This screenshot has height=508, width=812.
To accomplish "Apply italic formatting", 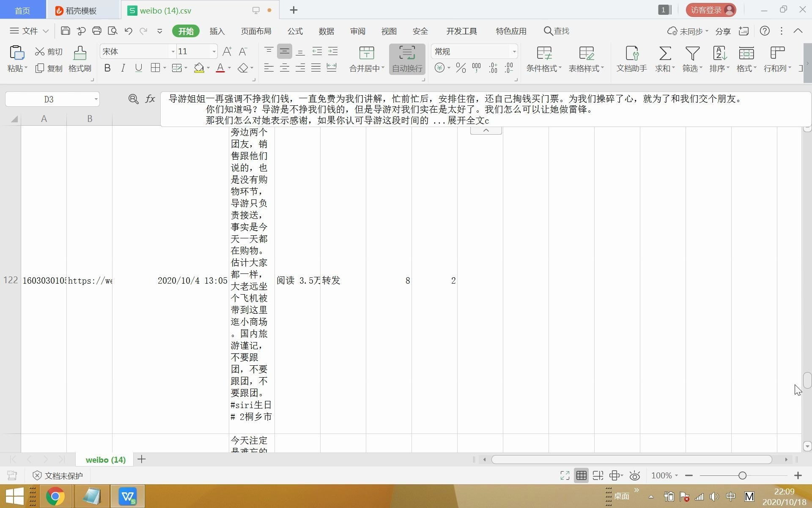I will point(123,68).
